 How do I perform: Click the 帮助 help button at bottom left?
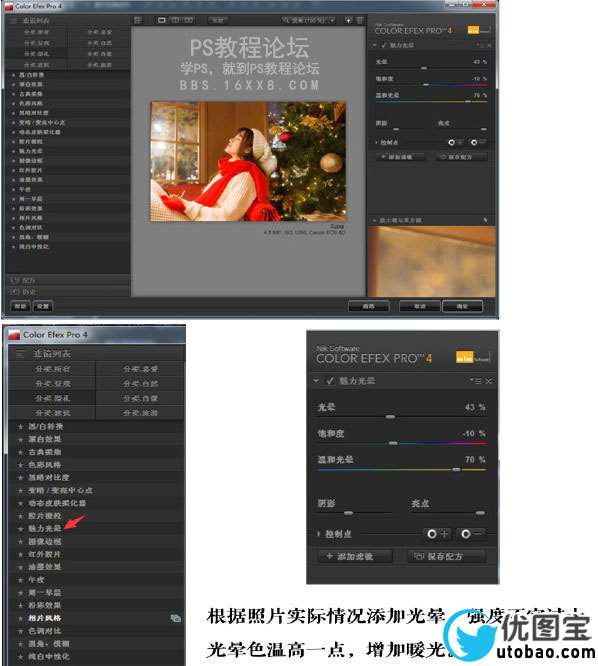click(x=20, y=306)
